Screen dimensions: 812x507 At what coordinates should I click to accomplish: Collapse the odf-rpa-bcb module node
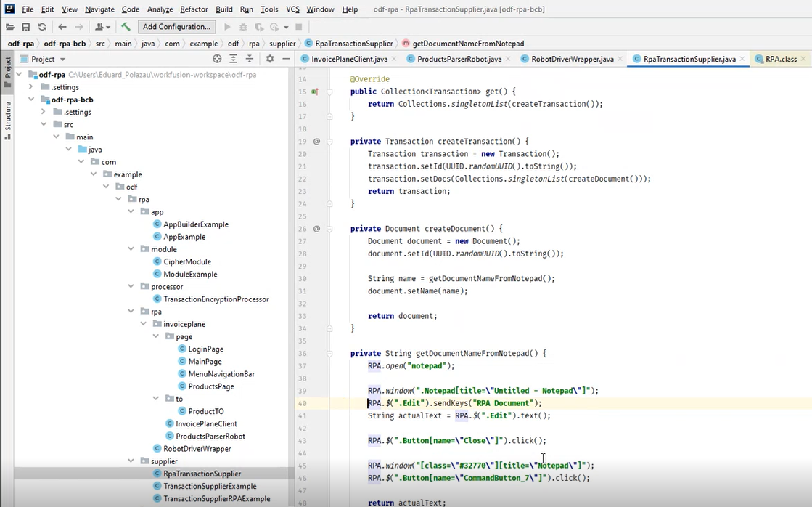[x=32, y=100]
